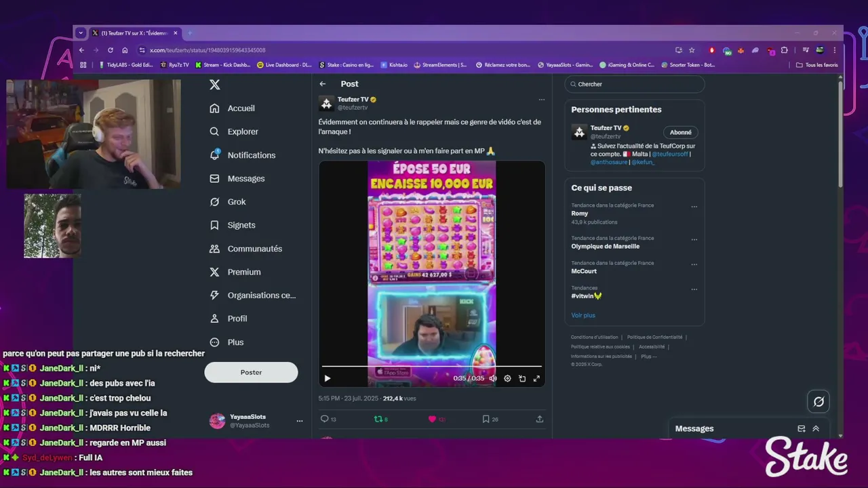Bookmark this page with star icon

[x=692, y=50]
